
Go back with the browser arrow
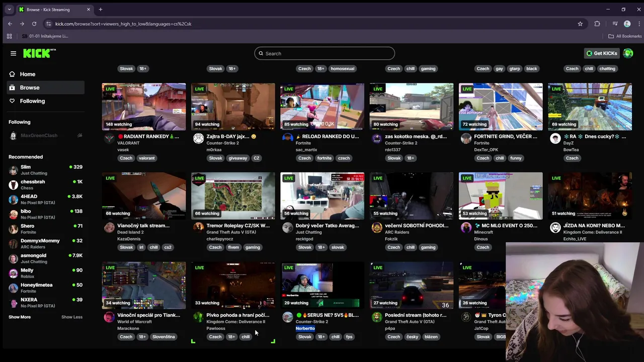pos(10,24)
